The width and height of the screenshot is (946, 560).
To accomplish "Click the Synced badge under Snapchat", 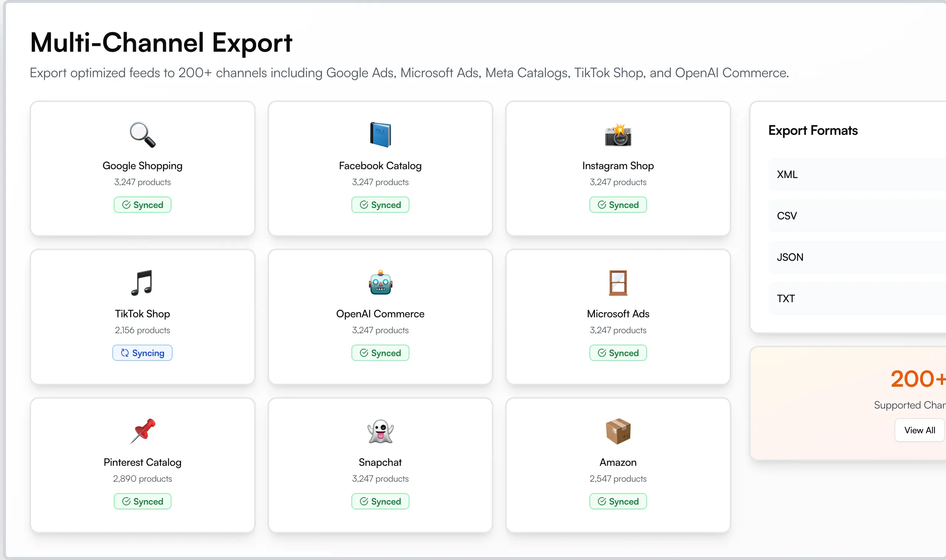I will click(380, 501).
